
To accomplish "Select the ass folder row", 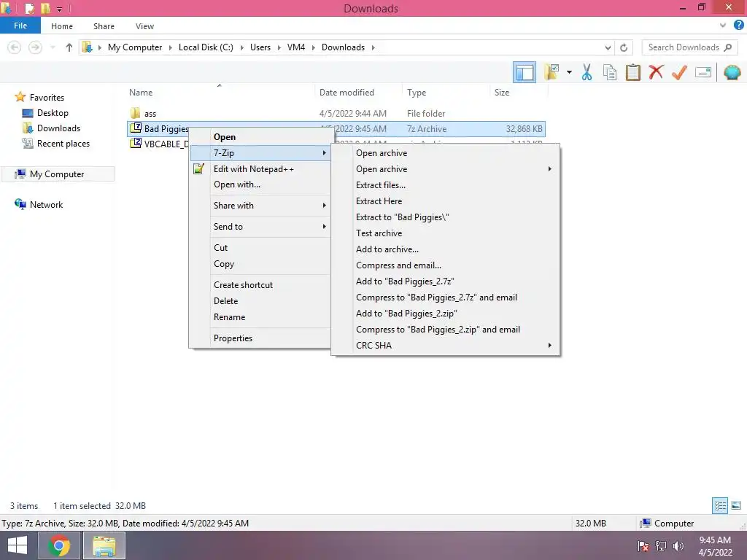I will pyautogui.click(x=336, y=113).
